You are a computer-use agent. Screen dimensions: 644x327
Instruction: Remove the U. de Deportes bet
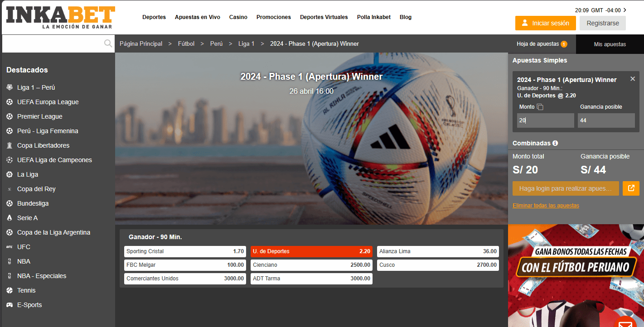tap(633, 79)
